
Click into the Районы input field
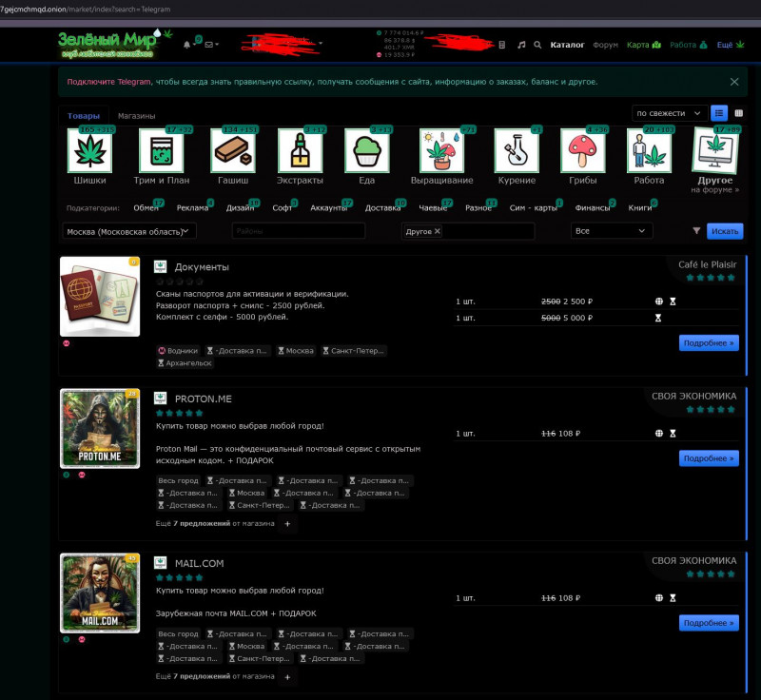298,231
